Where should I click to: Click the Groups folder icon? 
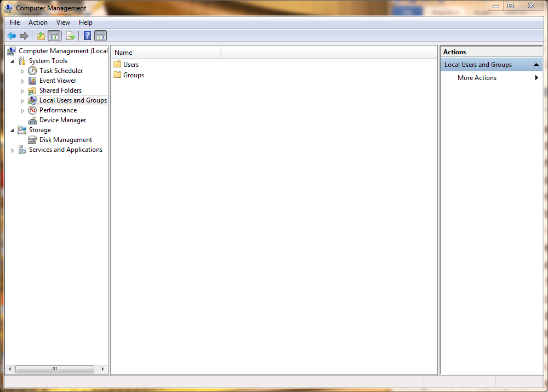[117, 75]
